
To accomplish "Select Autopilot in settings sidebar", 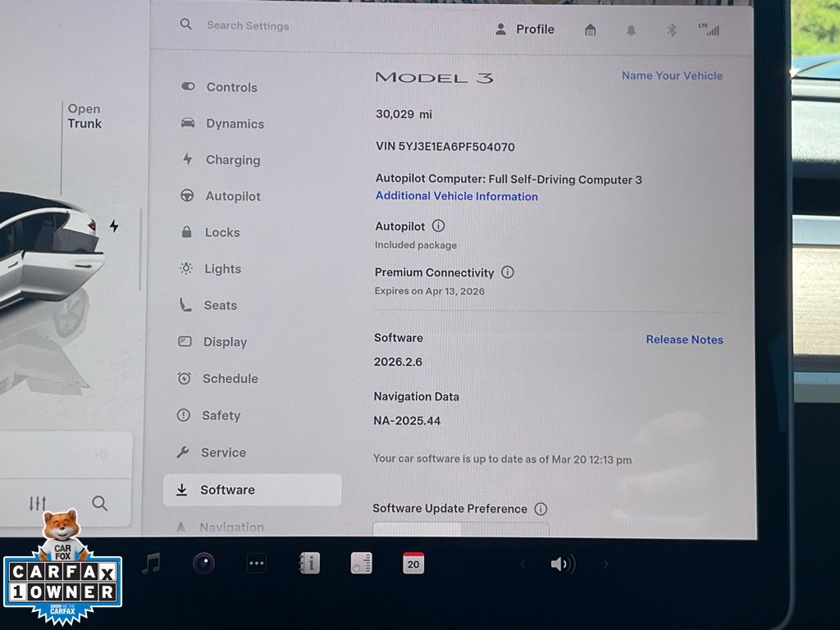I will [232, 196].
